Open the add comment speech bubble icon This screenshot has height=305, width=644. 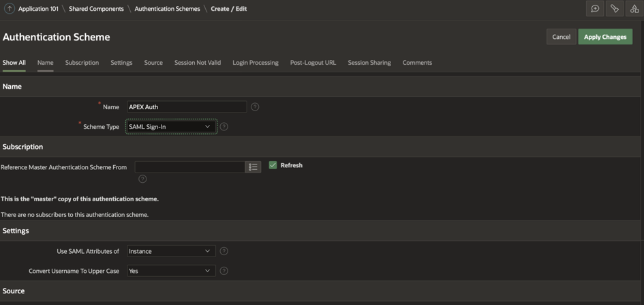click(595, 9)
